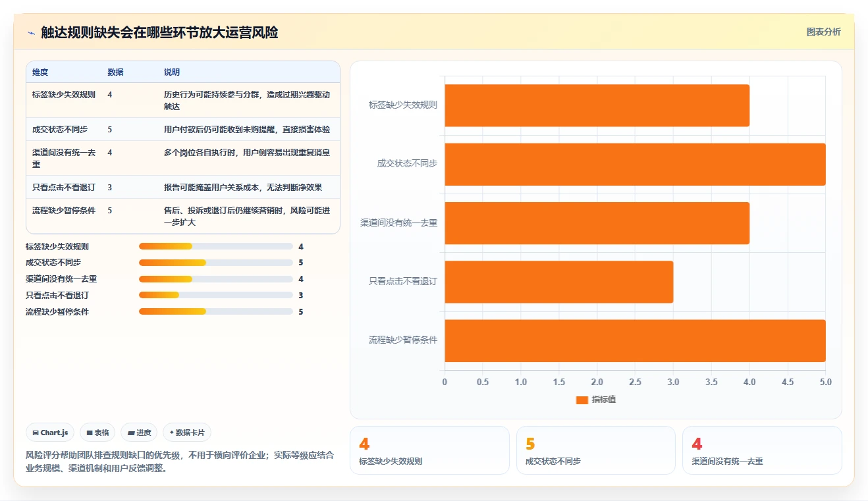The height and width of the screenshot is (501, 868).
Task: Select the Chart.js tag chip
Action: pos(50,433)
